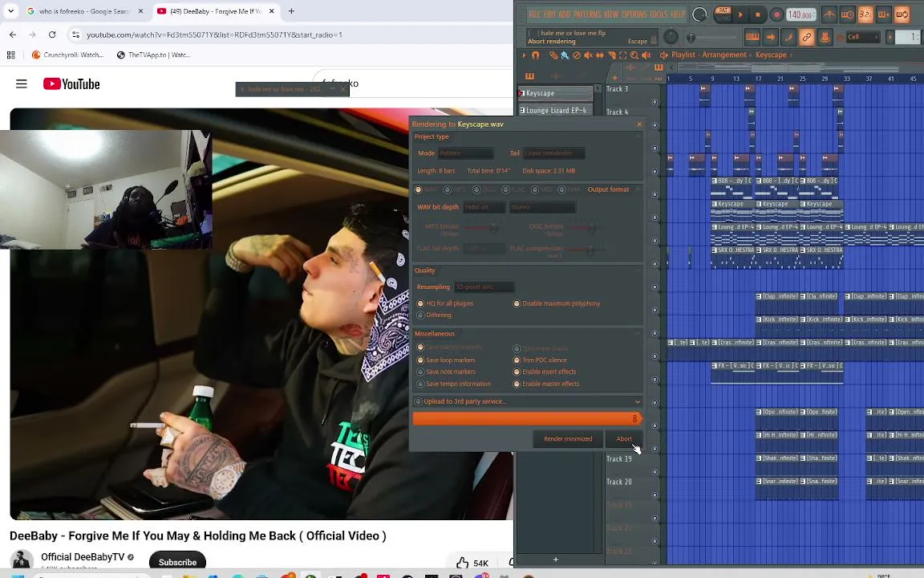Click FL Studio's stop button
The image size is (924, 578).
tap(759, 14)
